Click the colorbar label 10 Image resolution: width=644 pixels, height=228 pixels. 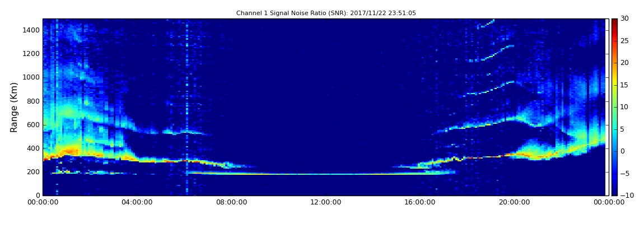coord(624,107)
